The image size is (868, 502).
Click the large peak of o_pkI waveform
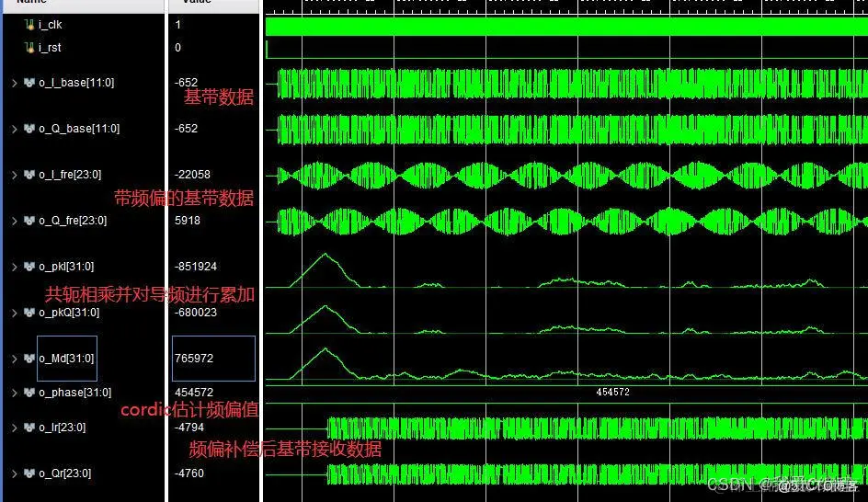tap(325, 269)
